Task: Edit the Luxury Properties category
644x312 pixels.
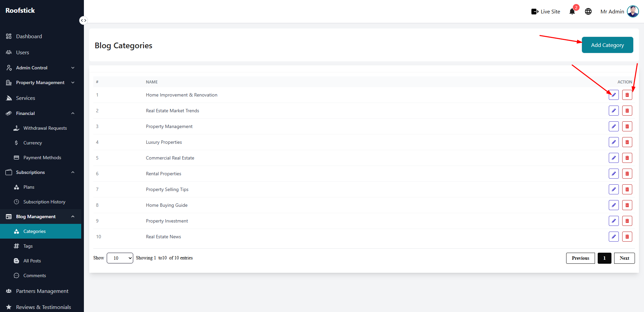Action: 614,142
